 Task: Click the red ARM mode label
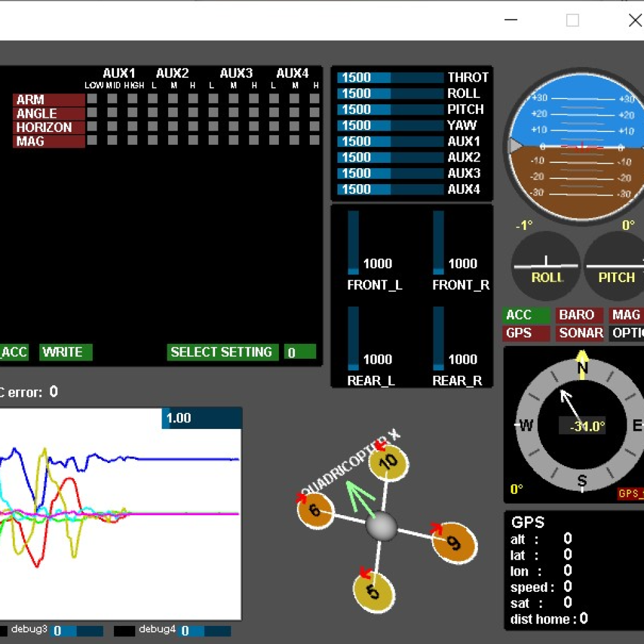[x=49, y=100]
